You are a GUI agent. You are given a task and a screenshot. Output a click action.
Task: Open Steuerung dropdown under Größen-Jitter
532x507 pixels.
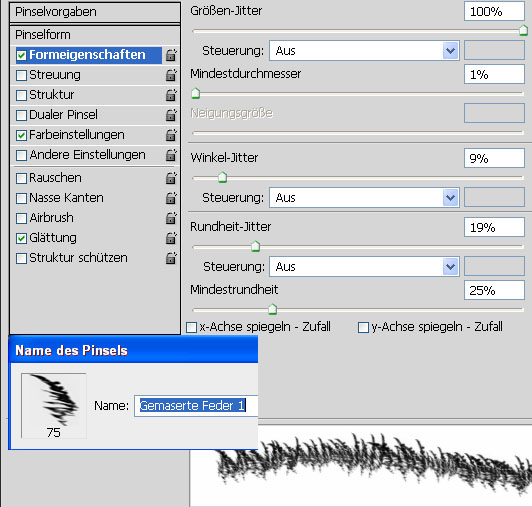pos(364,51)
